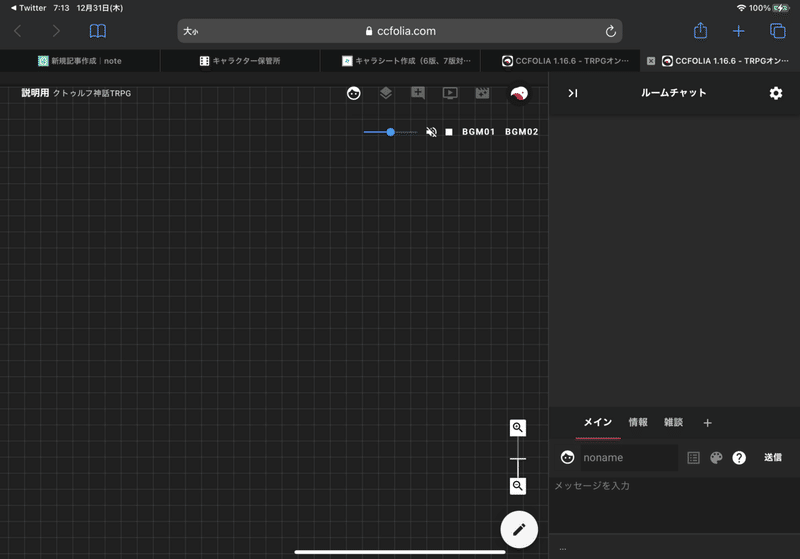Switch to the メイン chat tab
This screenshot has width=800, height=559.
click(598, 422)
